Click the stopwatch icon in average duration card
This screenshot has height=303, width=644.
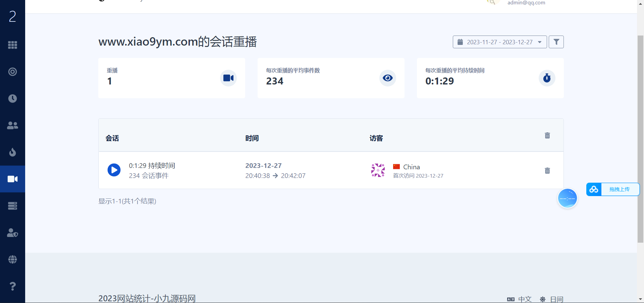pos(547,78)
